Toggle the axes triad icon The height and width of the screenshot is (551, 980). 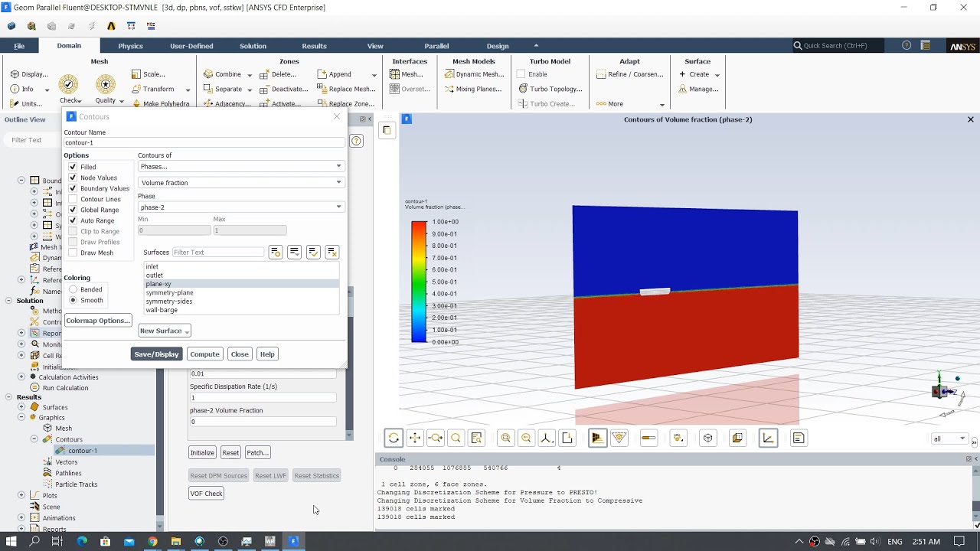pyautogui.click(x=768, y=438)
